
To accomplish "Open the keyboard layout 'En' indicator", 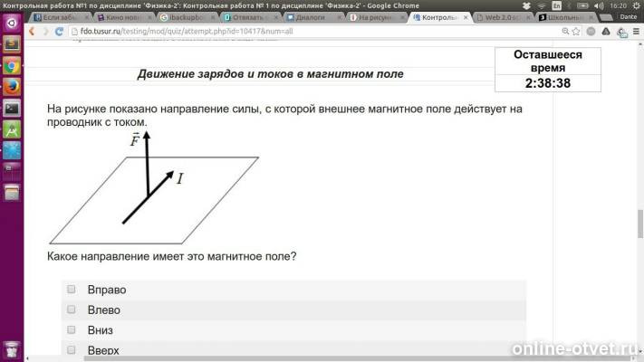I will tap(556, 5).
